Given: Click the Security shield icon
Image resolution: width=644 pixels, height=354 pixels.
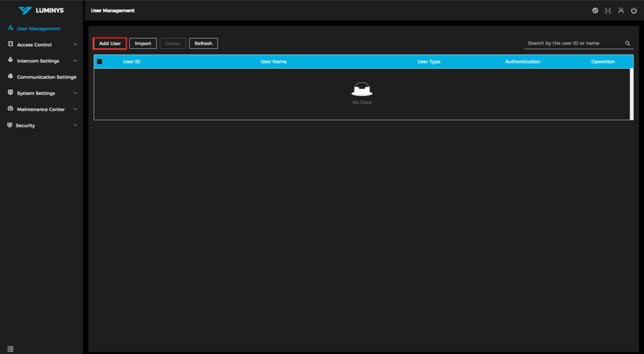Looking at the screenshot, I should (x=10, y=125).
